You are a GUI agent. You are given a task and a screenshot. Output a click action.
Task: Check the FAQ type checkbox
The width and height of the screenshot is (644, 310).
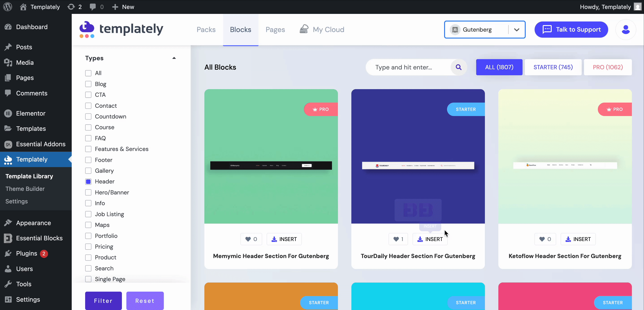coord(88,138)
